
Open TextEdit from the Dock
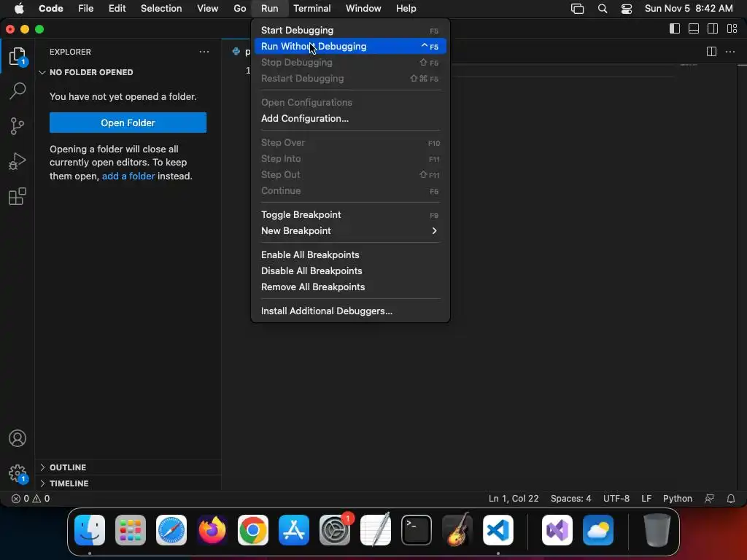376,530
